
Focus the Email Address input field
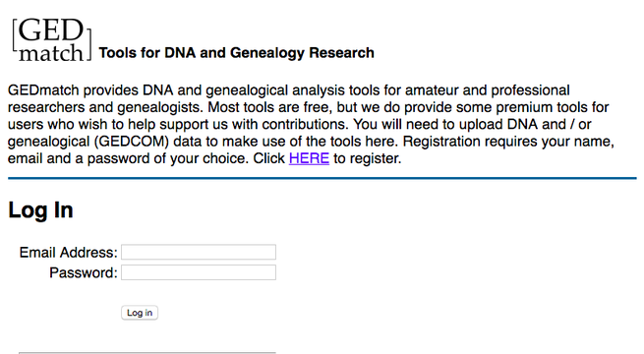199,252
